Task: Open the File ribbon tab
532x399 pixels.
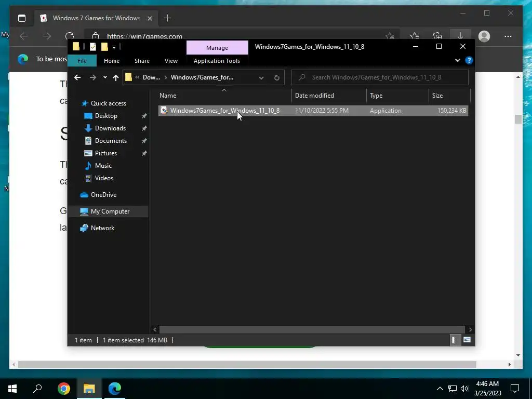Action: 82,61
